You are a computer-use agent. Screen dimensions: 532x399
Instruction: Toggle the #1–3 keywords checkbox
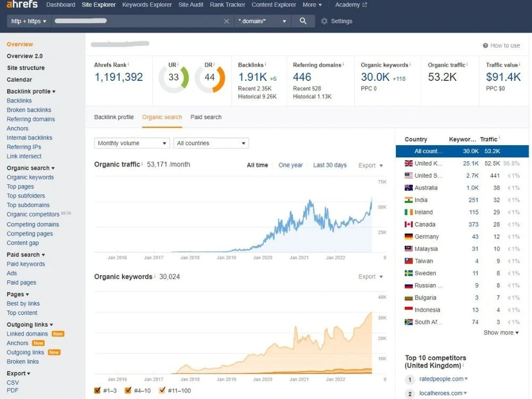pyautogui.click(x=97, y=390)
